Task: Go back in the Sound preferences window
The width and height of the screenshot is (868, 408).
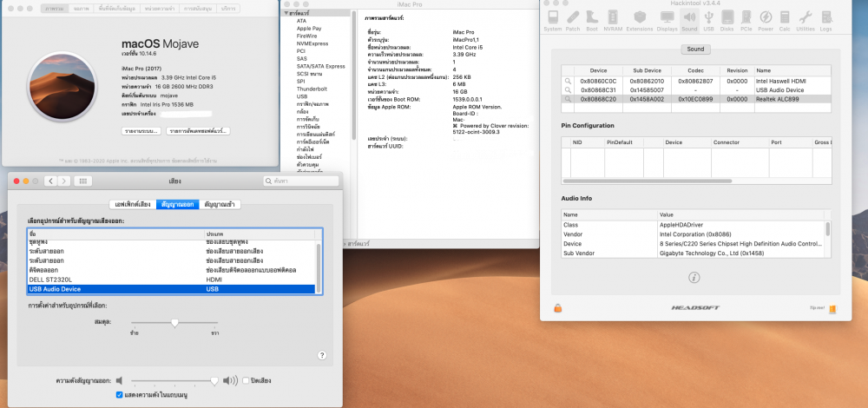Action: 51,181
